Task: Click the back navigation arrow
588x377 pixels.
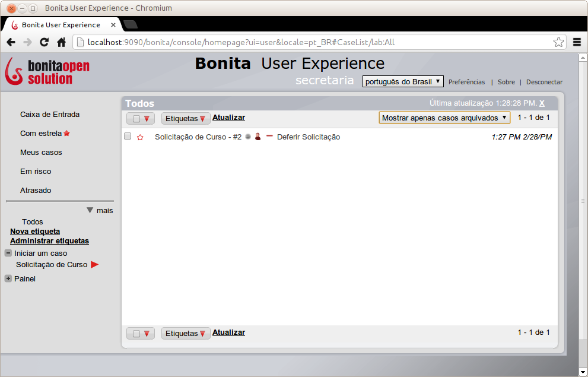Action: [11, 42]
